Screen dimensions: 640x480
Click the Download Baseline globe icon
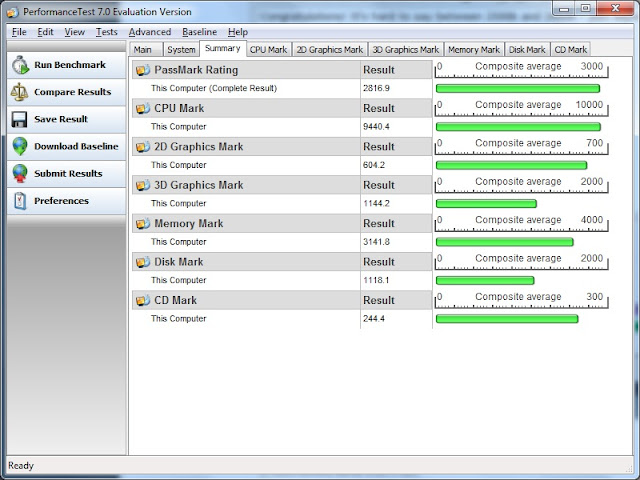coord(20,147)
